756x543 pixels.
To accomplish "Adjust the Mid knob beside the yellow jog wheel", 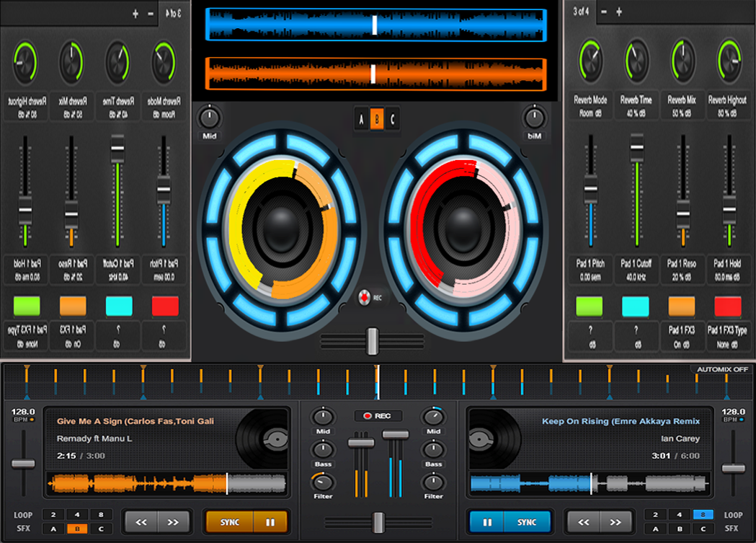I will click(x=209, y=118).
